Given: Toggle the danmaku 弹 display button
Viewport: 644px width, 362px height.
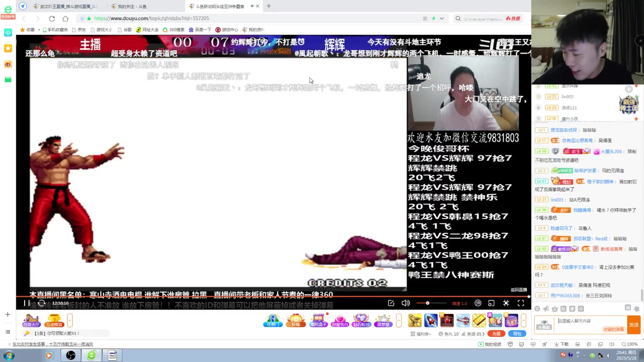Looking at the screenshot, I should [x=478, y=303].
